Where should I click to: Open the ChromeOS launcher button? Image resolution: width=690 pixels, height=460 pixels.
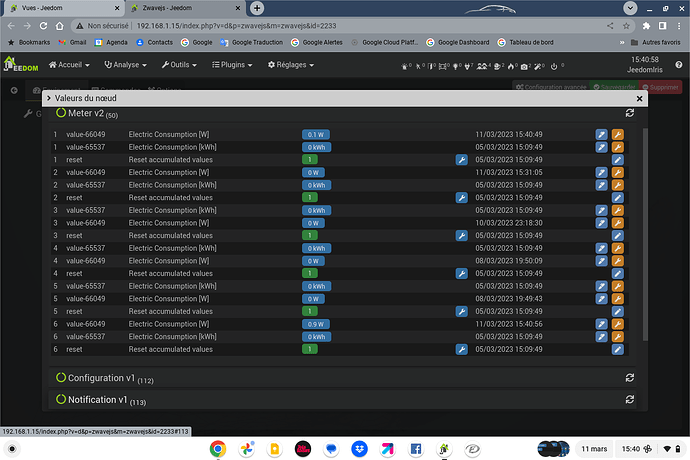[12, 449]
